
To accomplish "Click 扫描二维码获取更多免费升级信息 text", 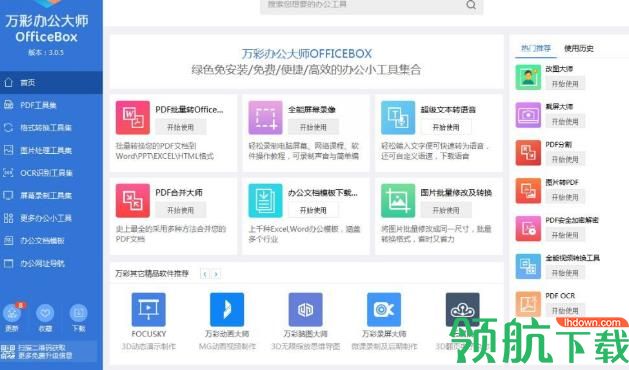I will (x=45, y=352).
